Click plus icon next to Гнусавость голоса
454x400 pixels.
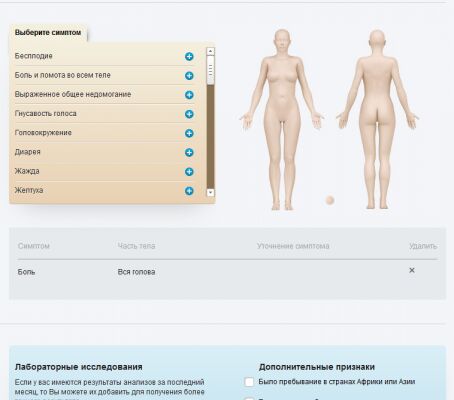point(189,114)
